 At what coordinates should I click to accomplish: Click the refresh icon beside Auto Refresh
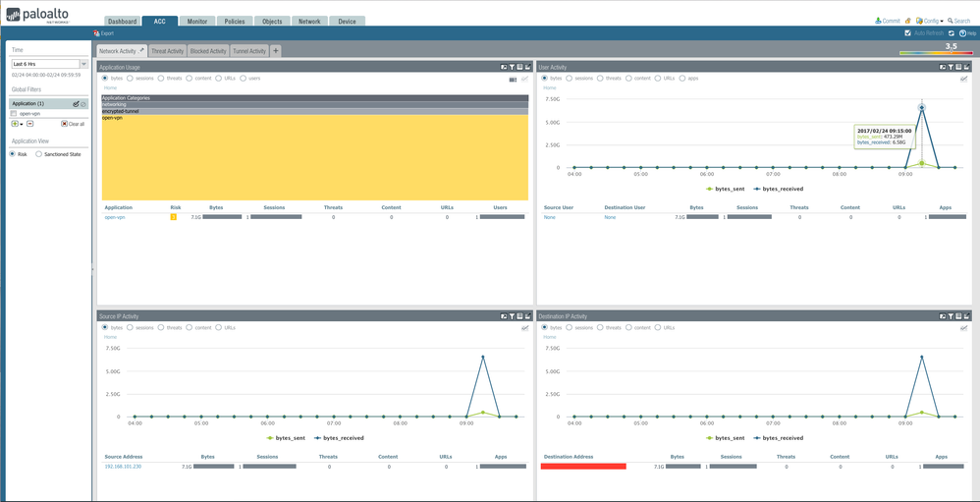tap(952, 32)
